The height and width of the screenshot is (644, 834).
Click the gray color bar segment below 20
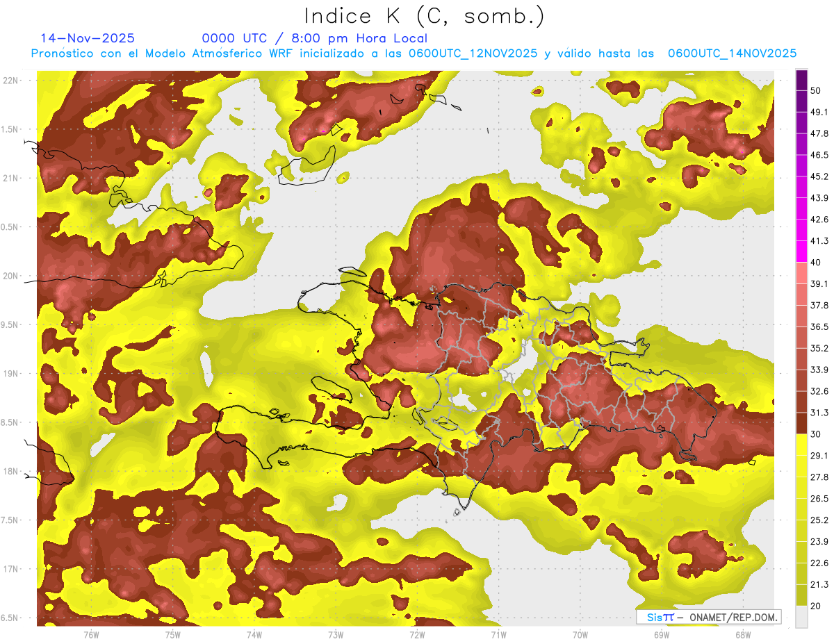point(801,618)
